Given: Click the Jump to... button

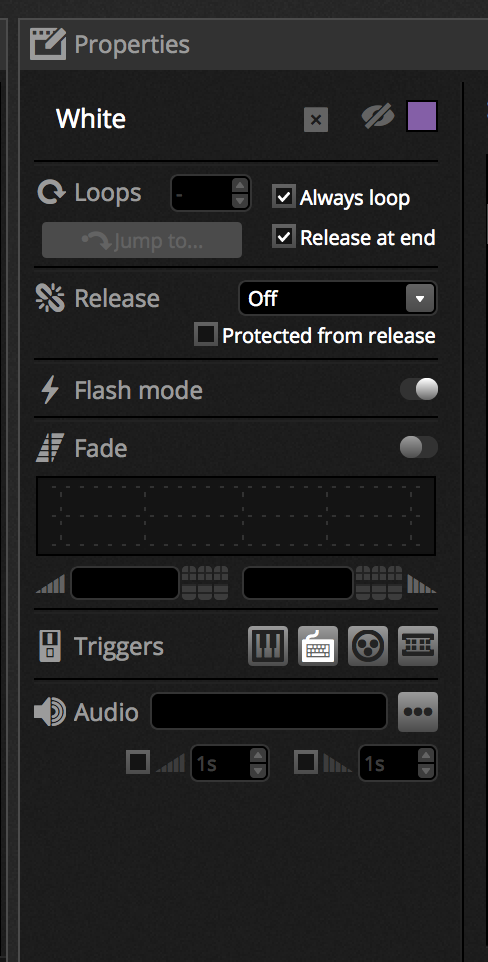Looking at the screenshot, I should 142,240.
